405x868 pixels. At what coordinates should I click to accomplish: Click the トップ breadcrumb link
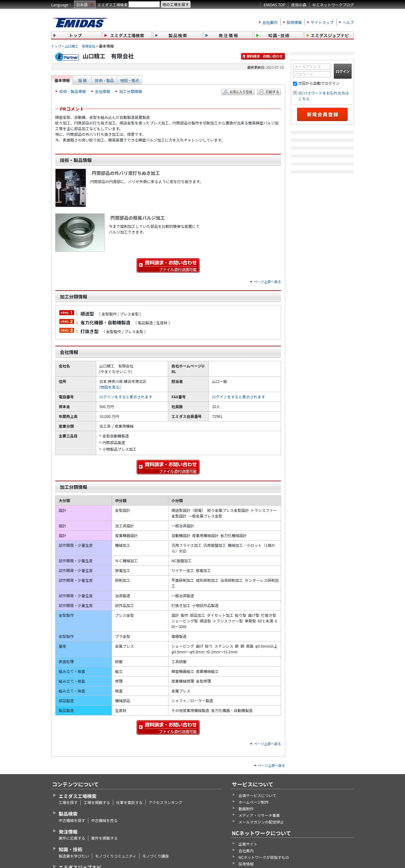tap(56, 46)
